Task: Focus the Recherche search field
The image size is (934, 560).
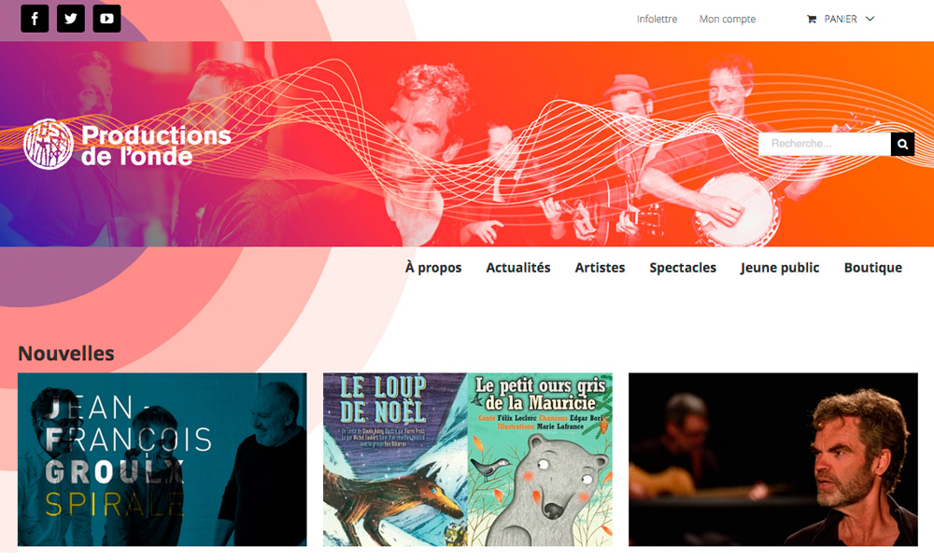Action: pyautogui.click(x=825, y=144)
